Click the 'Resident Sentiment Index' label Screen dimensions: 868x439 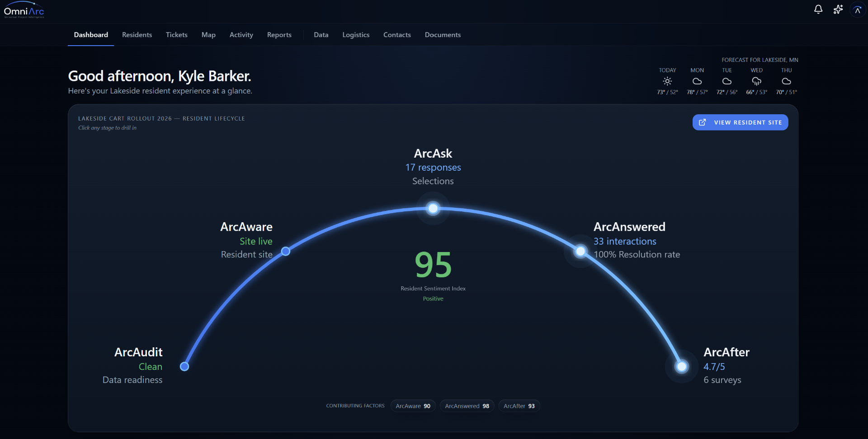tap(433, 289)
